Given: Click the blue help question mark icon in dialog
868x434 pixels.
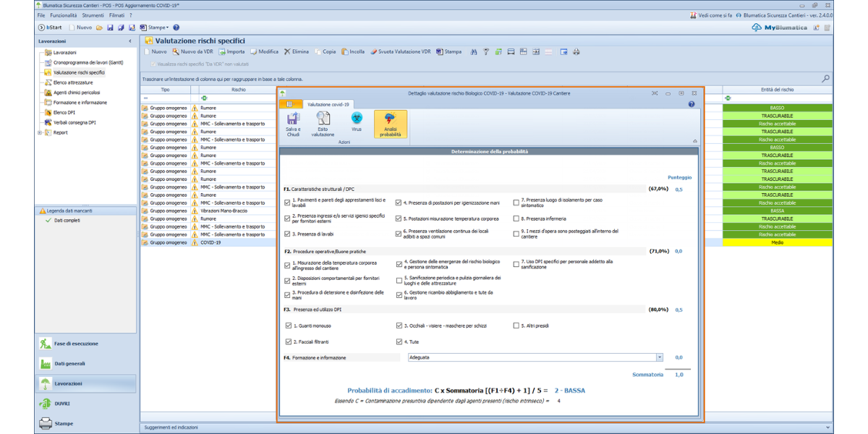Looking at the screenshot, I should (x=691, y=104).
